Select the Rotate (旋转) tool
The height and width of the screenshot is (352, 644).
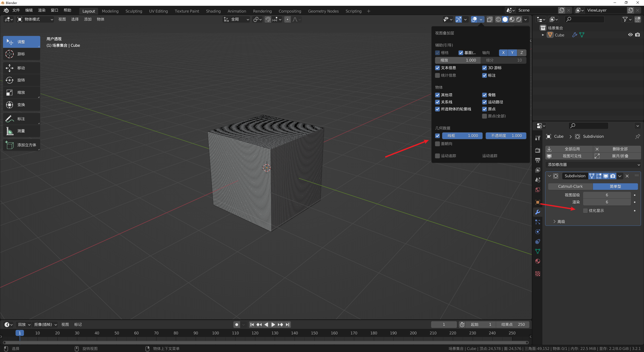tap(21, 80)
